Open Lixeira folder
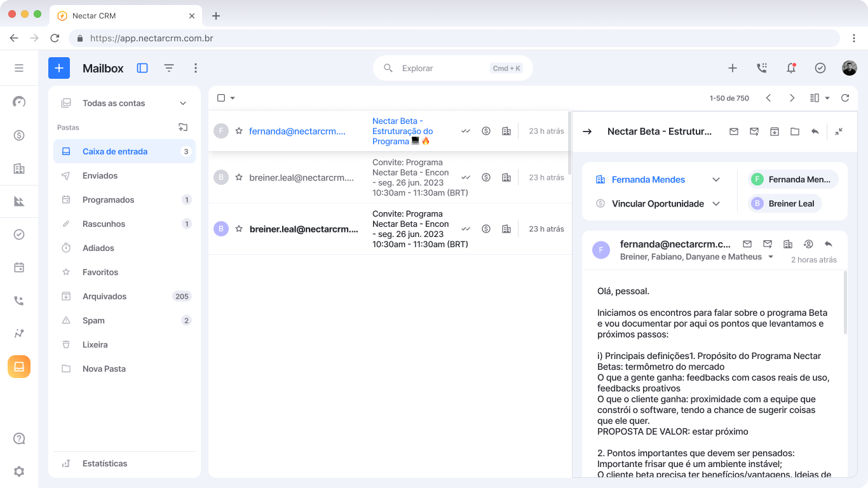Screen dimensions: 868x488 pyautogui.click(x=125, y=344)
